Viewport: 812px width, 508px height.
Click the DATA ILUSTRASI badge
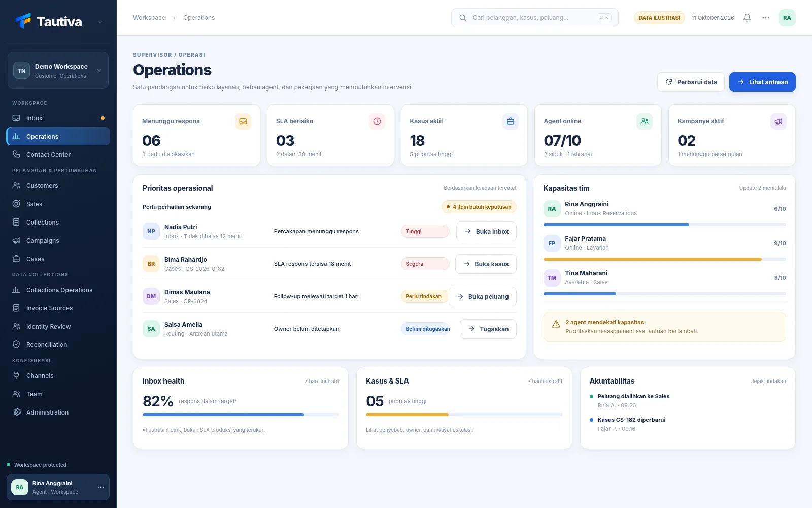pyautogui.click(x=659, y=18)
